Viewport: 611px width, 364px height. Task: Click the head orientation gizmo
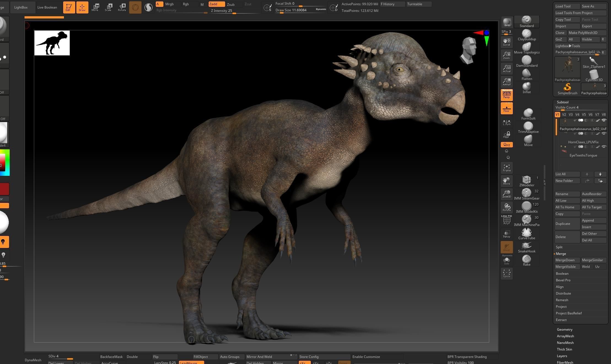pyautogui.click(x=469, y=50)
